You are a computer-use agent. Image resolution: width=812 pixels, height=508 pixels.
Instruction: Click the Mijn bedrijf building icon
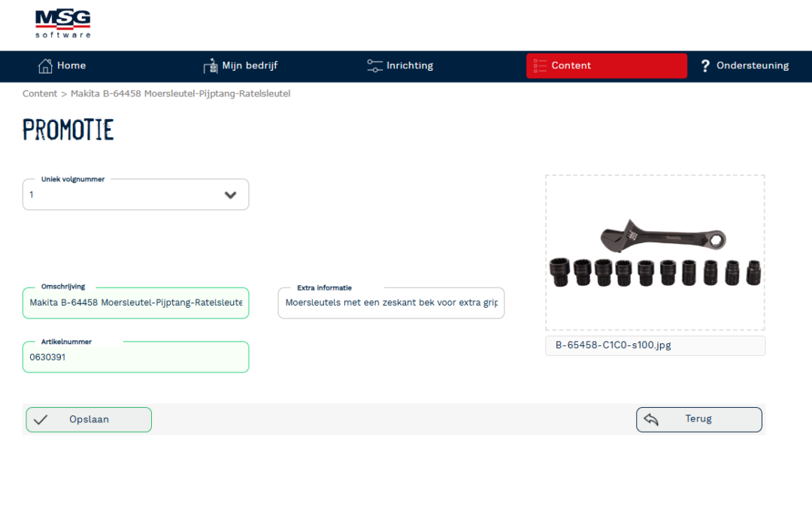[x=211, y=65]
